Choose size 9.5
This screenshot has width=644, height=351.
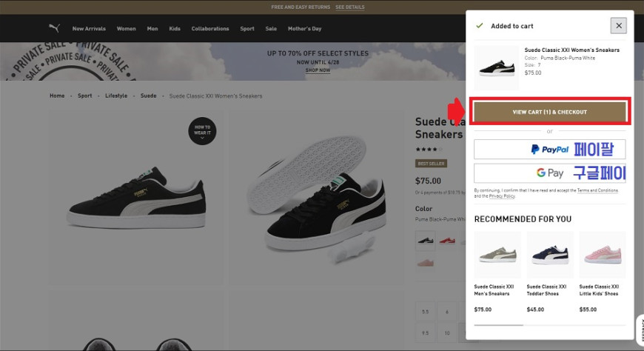coord(426,333)
